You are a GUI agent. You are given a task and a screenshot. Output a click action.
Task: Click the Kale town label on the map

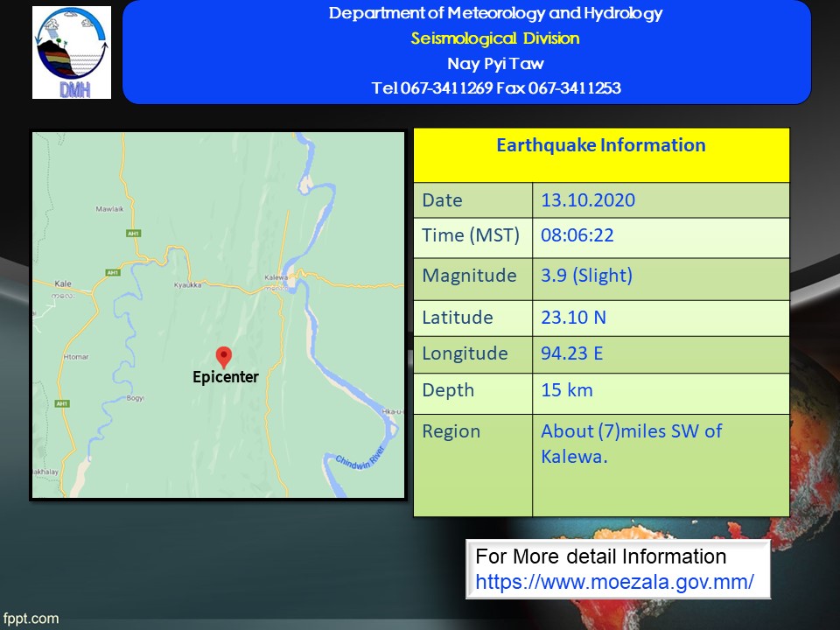pyautogui.click(x=62, y=284)
